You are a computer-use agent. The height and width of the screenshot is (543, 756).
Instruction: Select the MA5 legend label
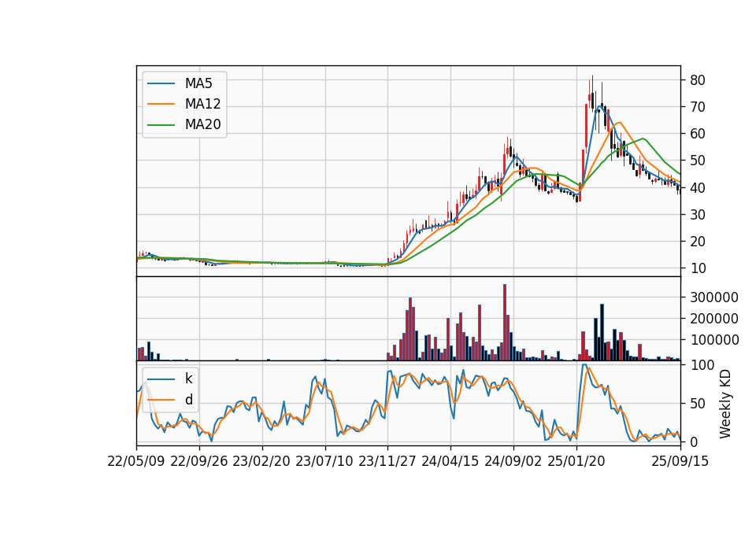coord(198,83)
